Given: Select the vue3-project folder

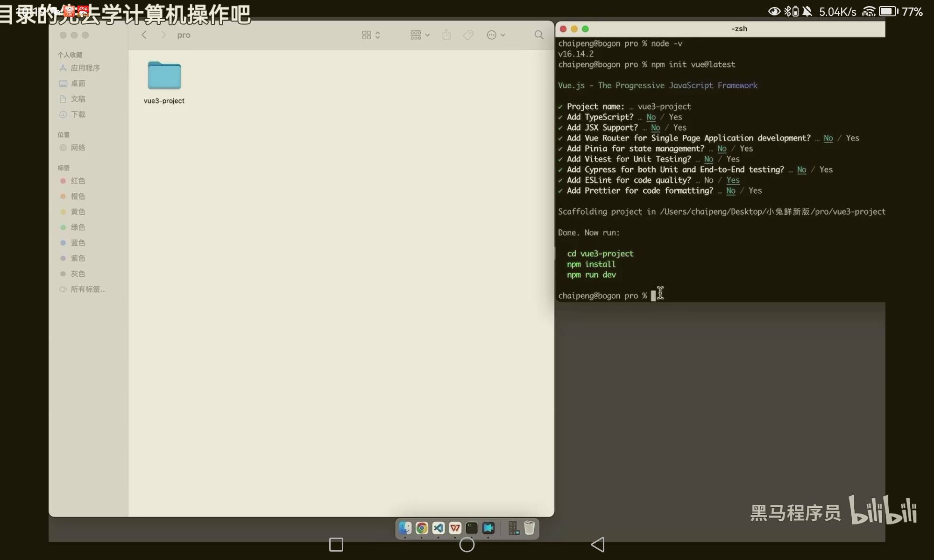Looking at the screenshot, I should pyautogui.click(x=164, y=76).
